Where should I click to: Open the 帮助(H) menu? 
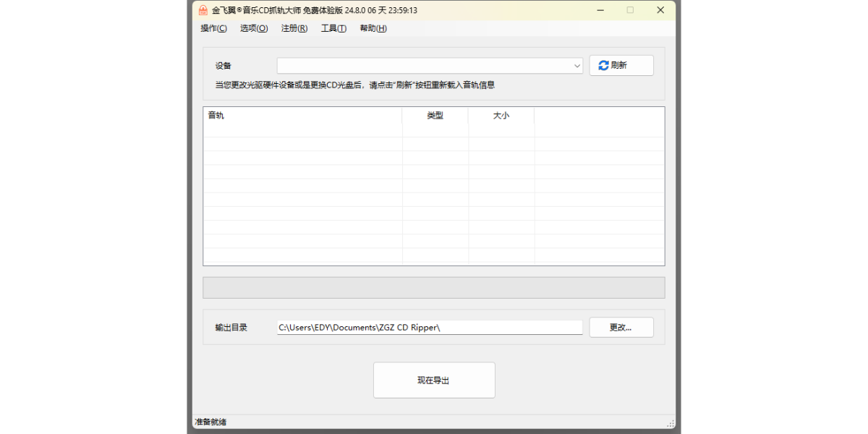372,27
